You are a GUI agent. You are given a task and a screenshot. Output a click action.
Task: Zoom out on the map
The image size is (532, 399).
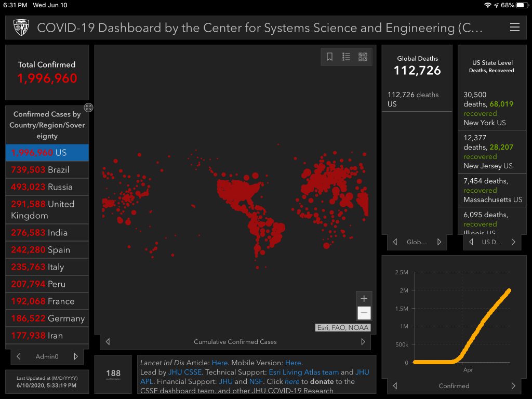point(364,313)
